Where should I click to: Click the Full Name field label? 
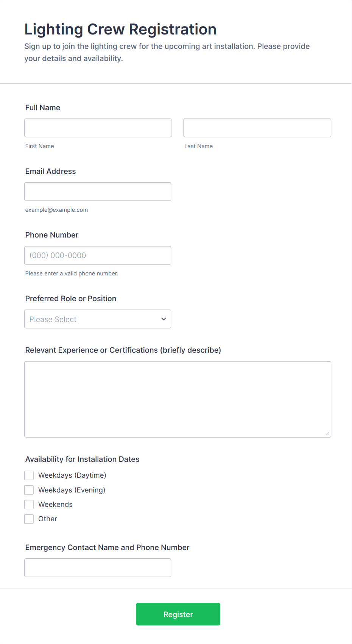click(x=43, y=108)
